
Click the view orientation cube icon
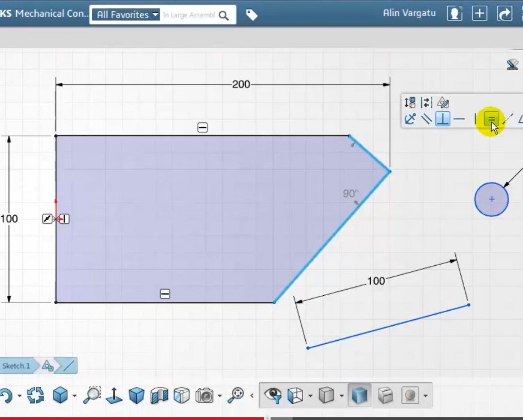[60, 395]
